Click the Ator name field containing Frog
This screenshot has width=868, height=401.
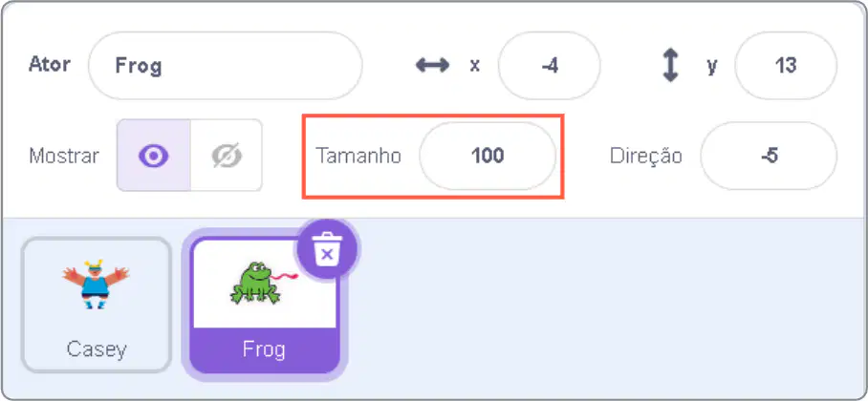coord(226,65)
